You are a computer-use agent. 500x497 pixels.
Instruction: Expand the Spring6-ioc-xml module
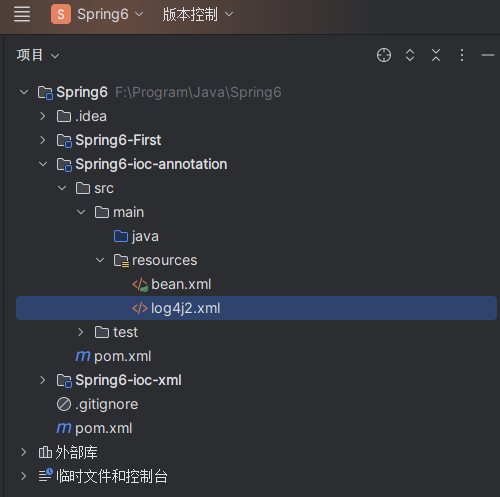tap(43, 380)
